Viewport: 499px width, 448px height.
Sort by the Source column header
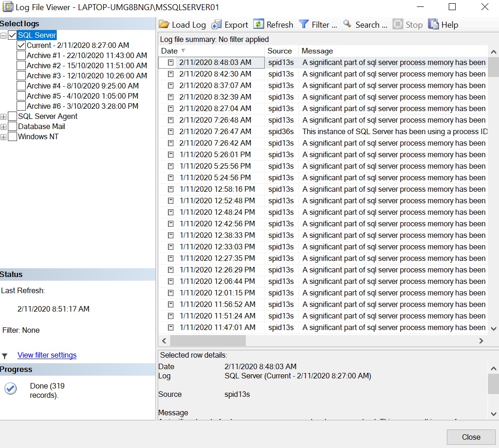(x=281, y=51)
